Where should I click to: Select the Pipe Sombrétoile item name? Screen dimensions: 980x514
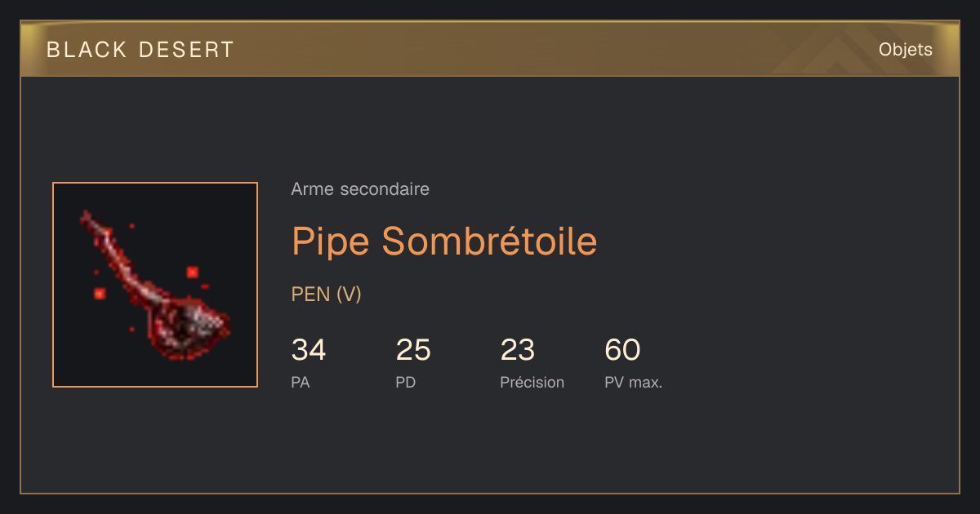(x=444, y=241)
